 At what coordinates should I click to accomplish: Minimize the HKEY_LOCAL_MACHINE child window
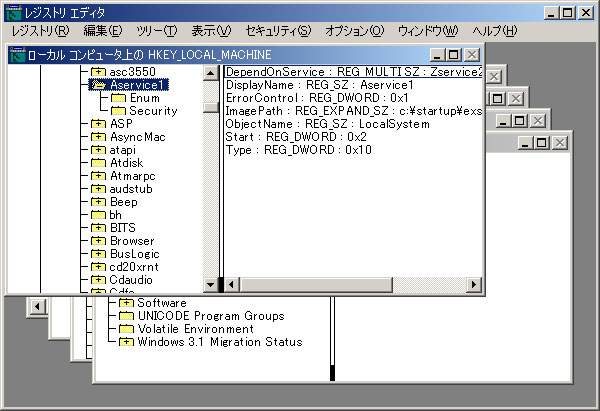pos(437,55)
